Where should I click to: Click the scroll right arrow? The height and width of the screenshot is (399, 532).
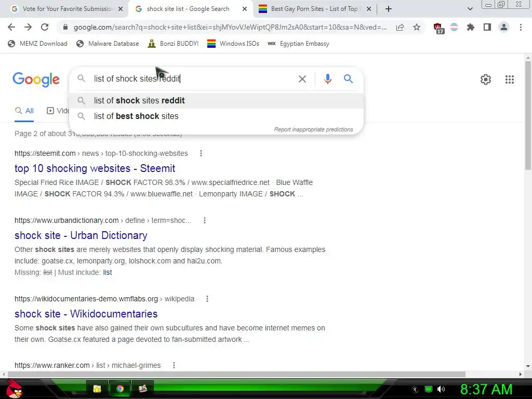(x=521, y=374)
